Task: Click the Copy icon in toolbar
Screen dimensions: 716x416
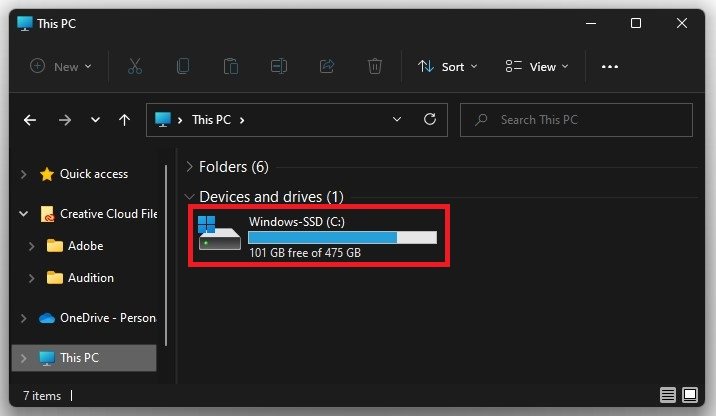Action: click(x=183, y=66)
